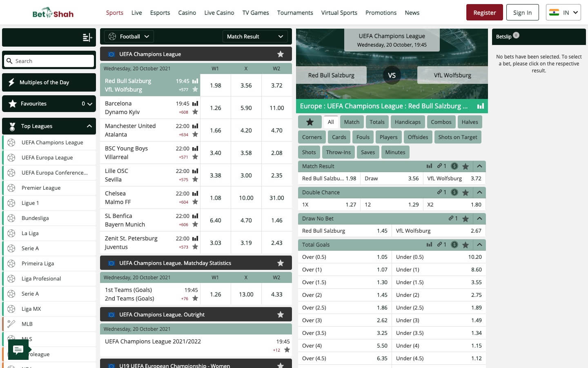Click the Sign In button
The height and width of the screenshot is (368, 588).
pos(523,12)
